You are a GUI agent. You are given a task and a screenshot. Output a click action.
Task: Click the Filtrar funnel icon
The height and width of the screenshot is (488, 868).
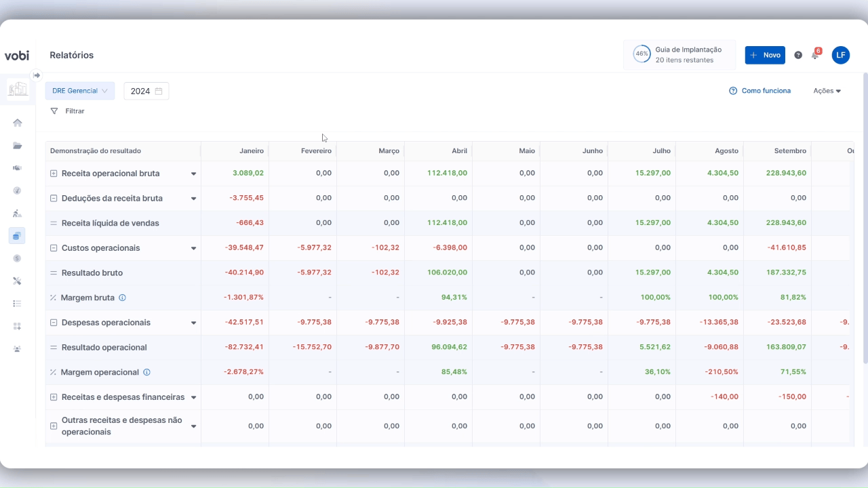coord(54,111)
